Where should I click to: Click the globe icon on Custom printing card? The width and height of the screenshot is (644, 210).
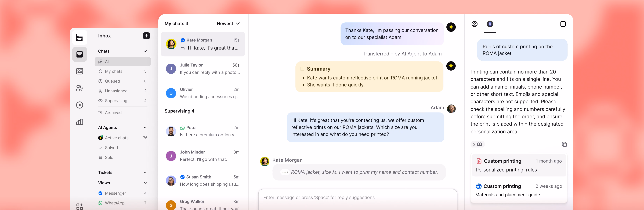479,186
